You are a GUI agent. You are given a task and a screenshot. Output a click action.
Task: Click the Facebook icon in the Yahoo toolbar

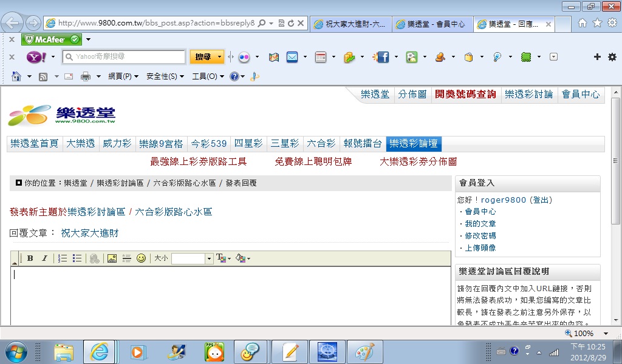pyautogui.click(x=383, y=57)
